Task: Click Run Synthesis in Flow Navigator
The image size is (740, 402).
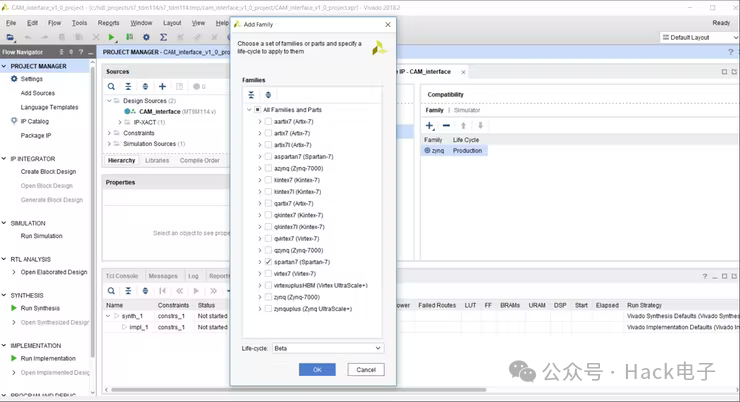Action: tap(40, 308)
